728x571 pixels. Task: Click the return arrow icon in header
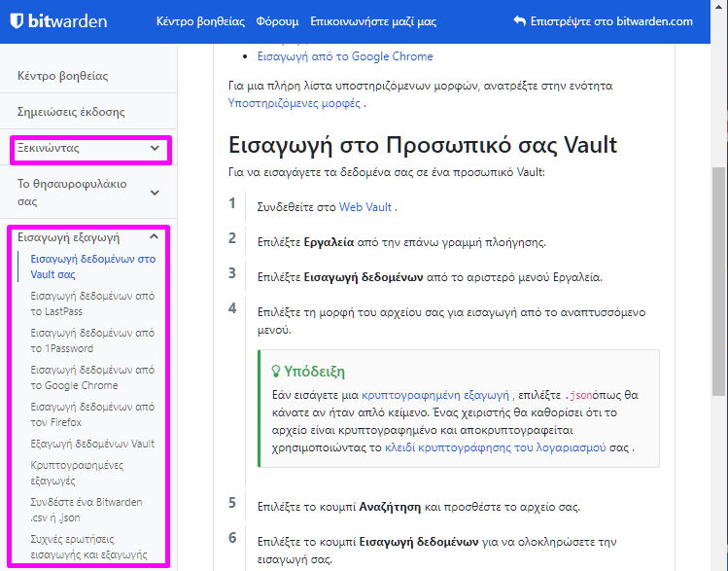(x=520, y=20)
